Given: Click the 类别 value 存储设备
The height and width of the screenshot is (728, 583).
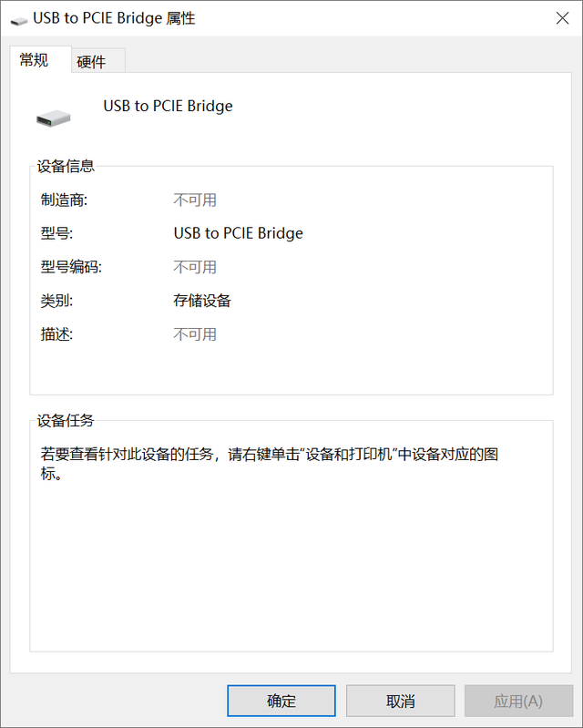Looking at the screenshot, I should coord(202,301).
